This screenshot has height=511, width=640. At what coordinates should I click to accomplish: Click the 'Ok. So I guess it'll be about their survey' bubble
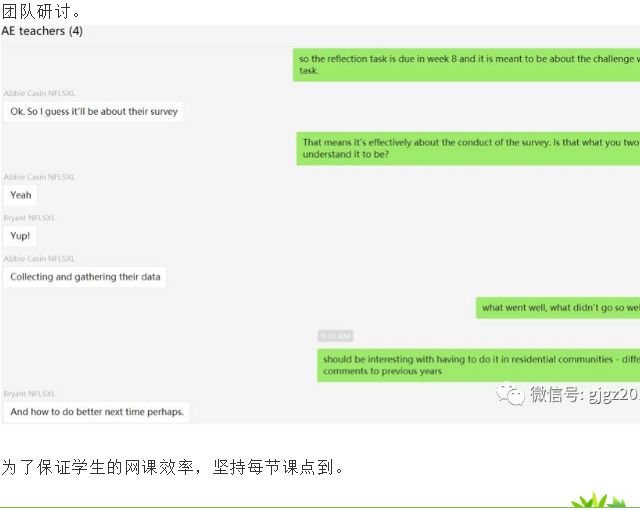[x=93, y=111]
